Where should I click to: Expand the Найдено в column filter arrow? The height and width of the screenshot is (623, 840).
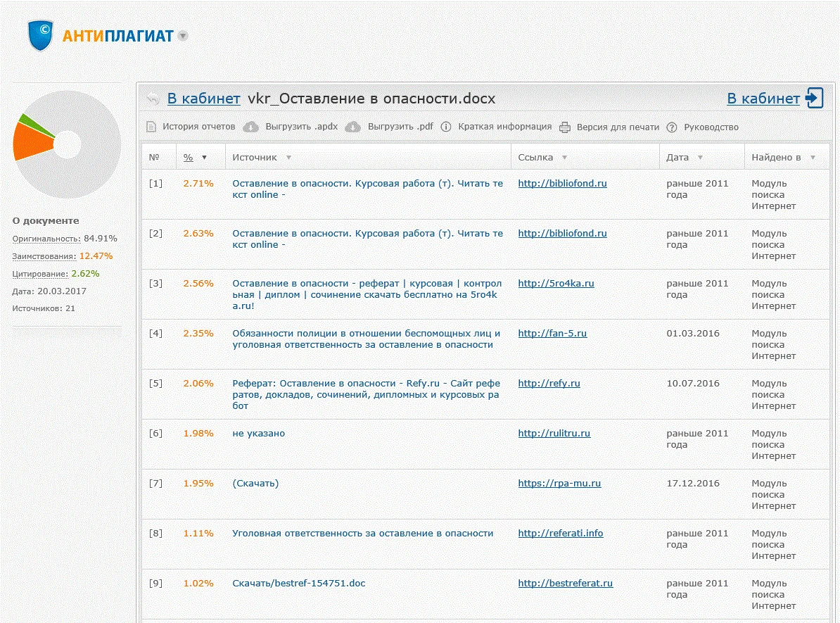click(813, 158)
